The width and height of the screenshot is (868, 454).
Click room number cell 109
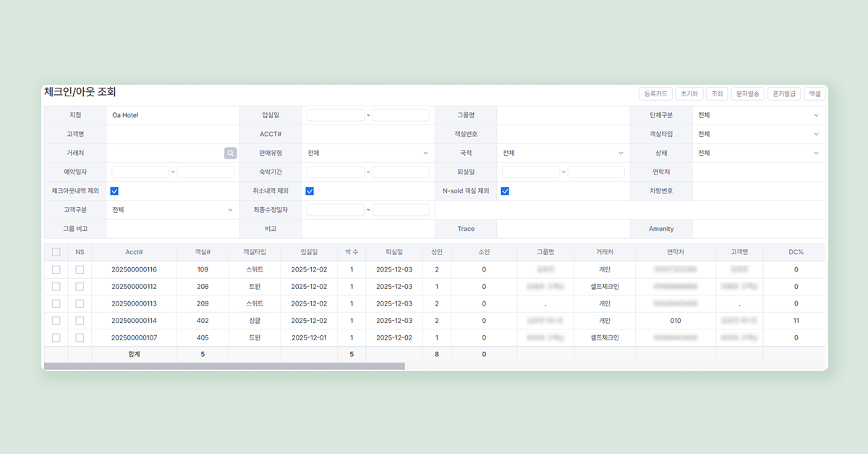pyautogui.click(x=203, y=269)
